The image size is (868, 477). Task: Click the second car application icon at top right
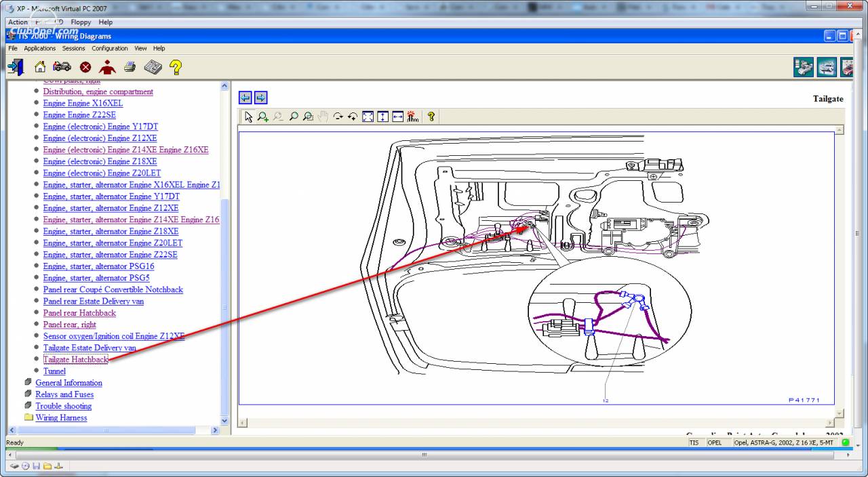click(827, 67)
